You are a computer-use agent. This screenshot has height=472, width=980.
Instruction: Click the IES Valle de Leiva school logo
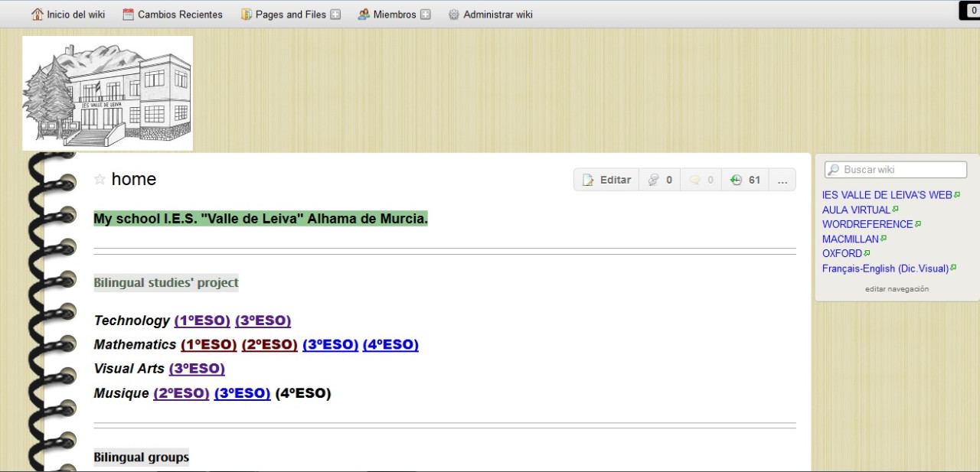107,93
